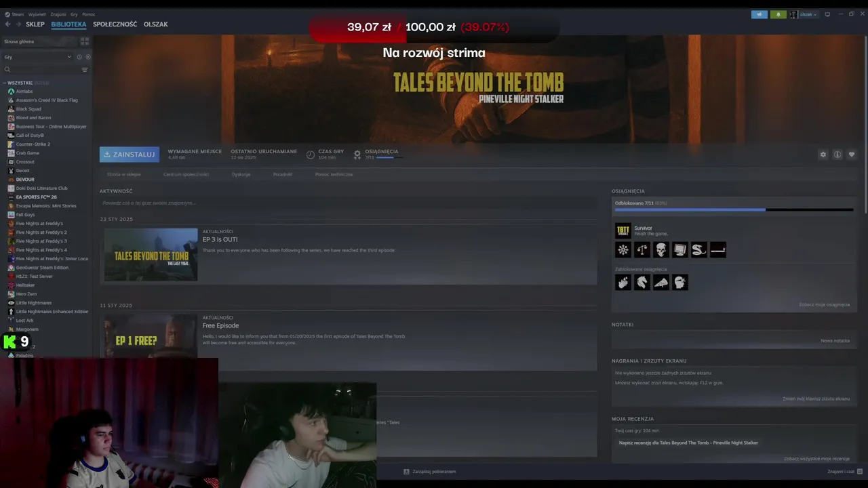Toggle the recent activity clock filter
Screen dimensions: 868x488
(x=79, y=57)
